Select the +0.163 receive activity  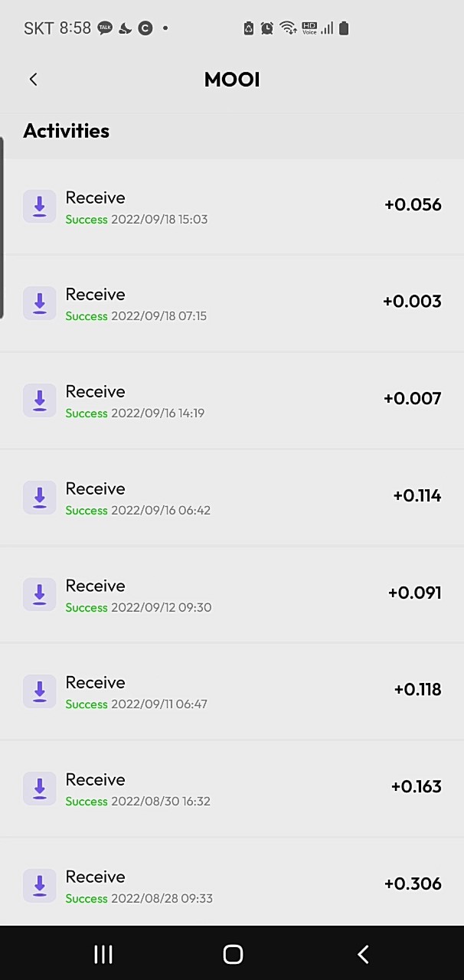[x=232, y=789]
